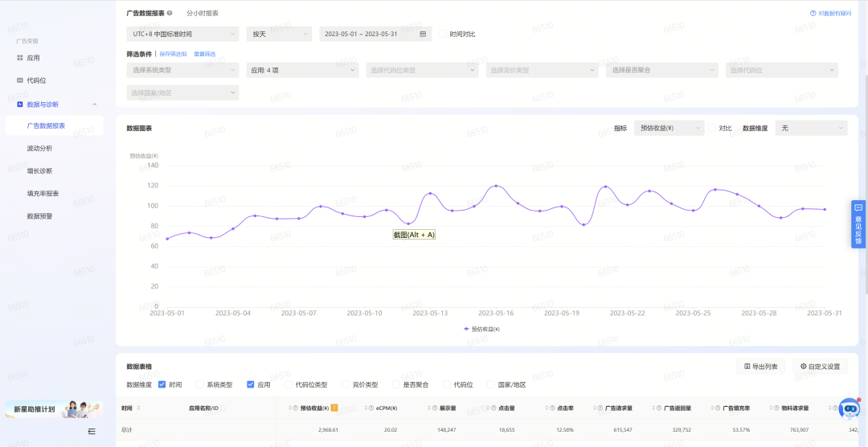Enable the 时间对比 checkbox
Viewport: 868px width, 447px height.
(x=442, y=34)
